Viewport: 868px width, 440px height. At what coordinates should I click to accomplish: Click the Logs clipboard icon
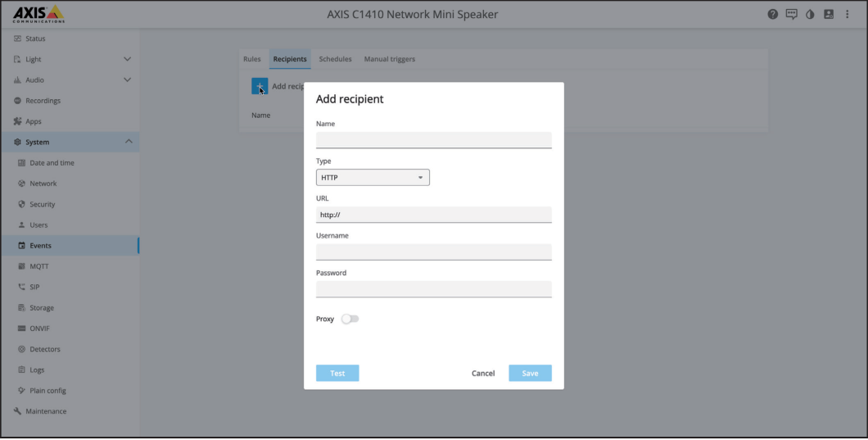click(21, 370)
